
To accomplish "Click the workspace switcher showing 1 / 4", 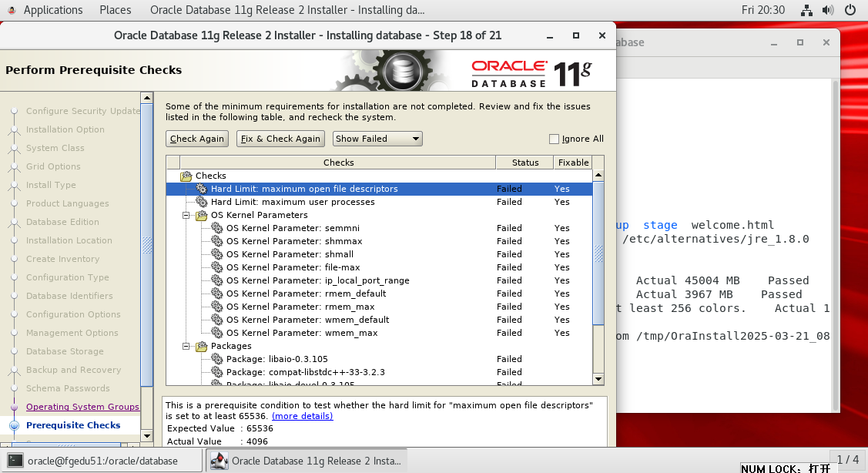I will (x=848, y=460).
